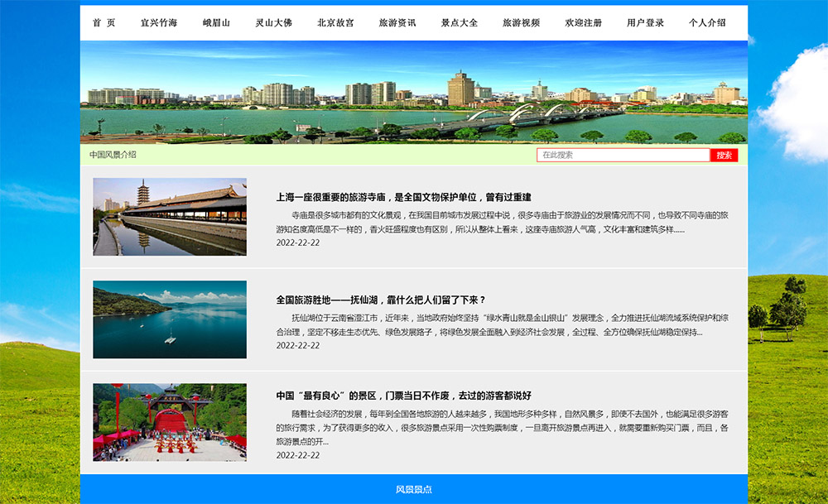Open the 旅游资讯 section

(x=397, y=22)
